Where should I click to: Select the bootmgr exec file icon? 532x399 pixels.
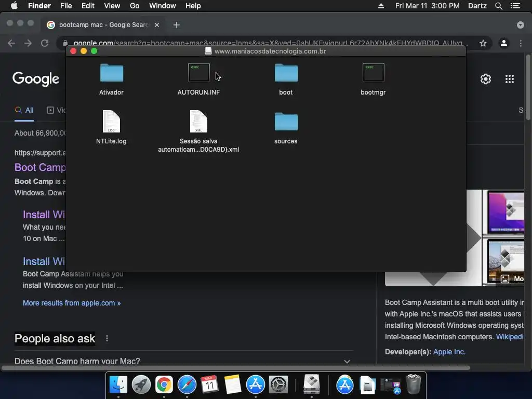tap(373, 73)
